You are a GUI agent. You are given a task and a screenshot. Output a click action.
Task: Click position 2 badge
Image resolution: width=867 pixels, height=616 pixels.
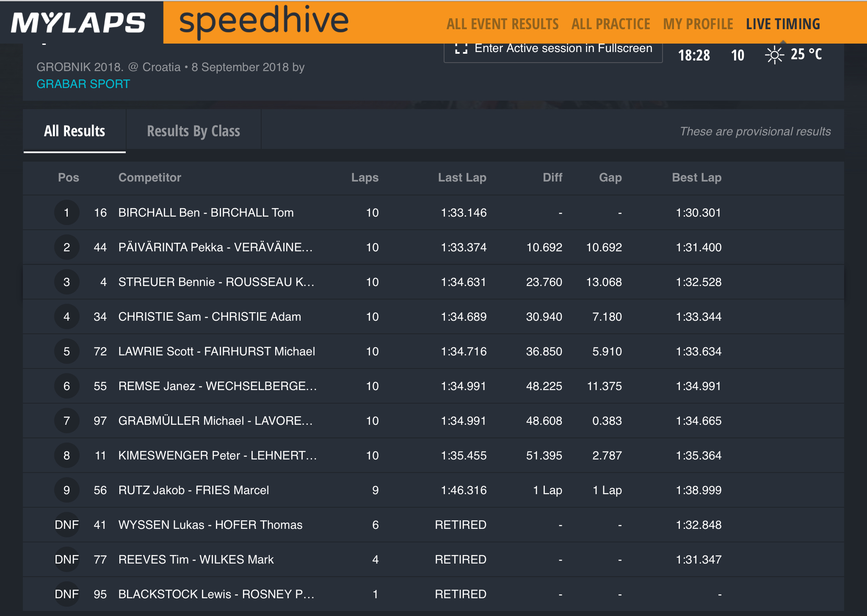[x=66, y=247]
